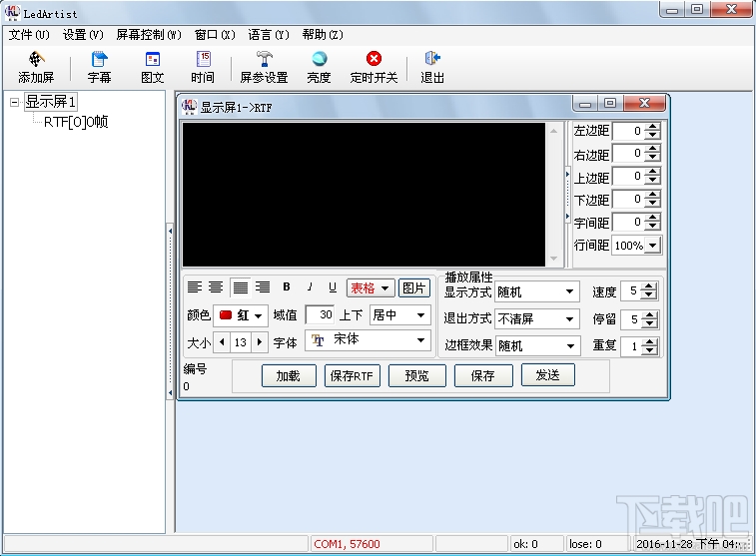Image resolution: width=756 pixels, height=556 pixels.
Task: Click the black LED preview editing area
Action: (x=364, y=195)
